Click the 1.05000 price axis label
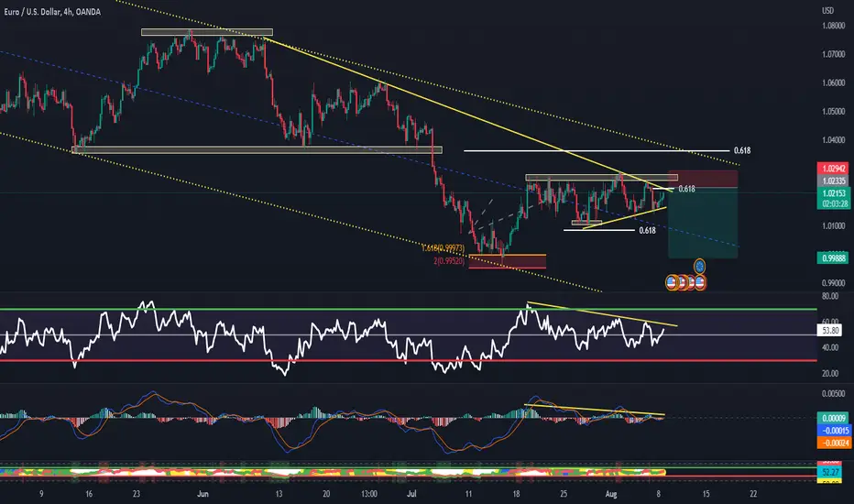This screenshot has width=854, height=504. [x=833, y=112]
